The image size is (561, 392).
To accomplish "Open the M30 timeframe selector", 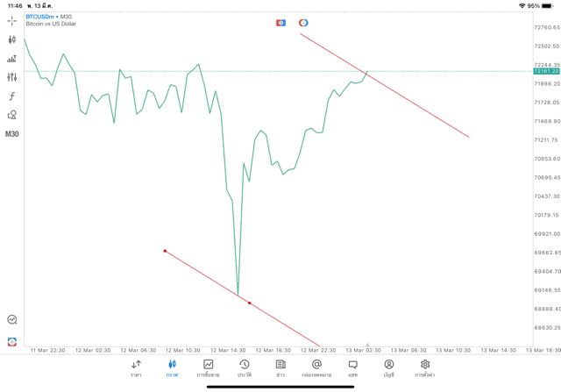I will (11, 134).
